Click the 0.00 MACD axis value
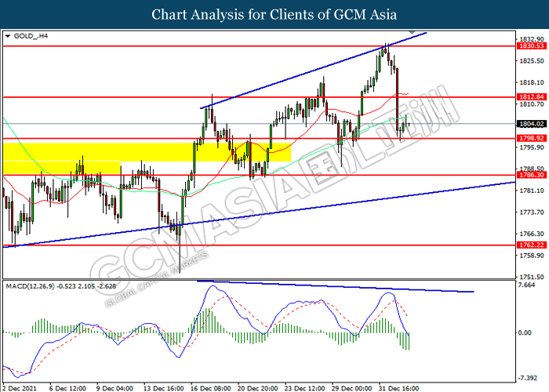 tap(525, 332)
